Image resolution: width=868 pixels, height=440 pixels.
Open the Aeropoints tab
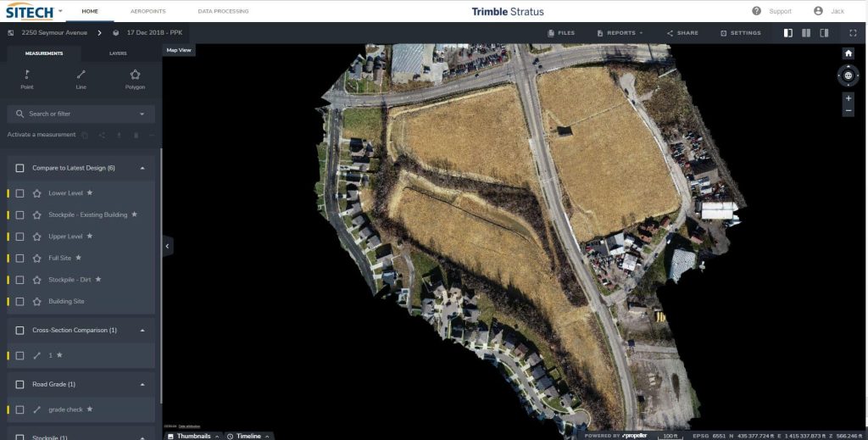(148, 11)
